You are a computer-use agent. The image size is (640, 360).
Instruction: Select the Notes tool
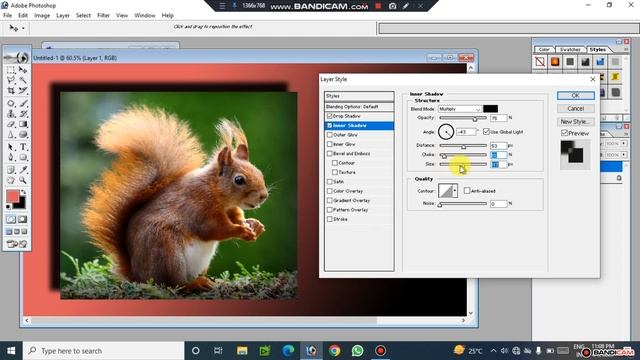[11, 170]
